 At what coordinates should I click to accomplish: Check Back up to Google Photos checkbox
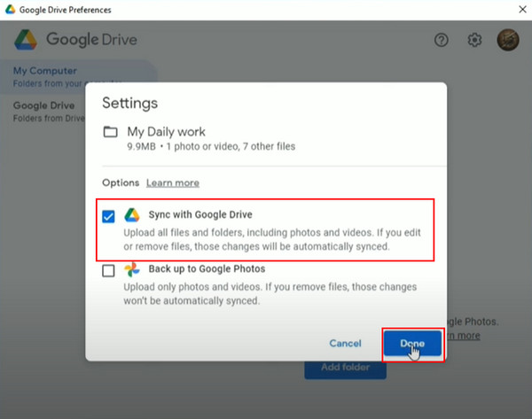(x=108, y=270)
